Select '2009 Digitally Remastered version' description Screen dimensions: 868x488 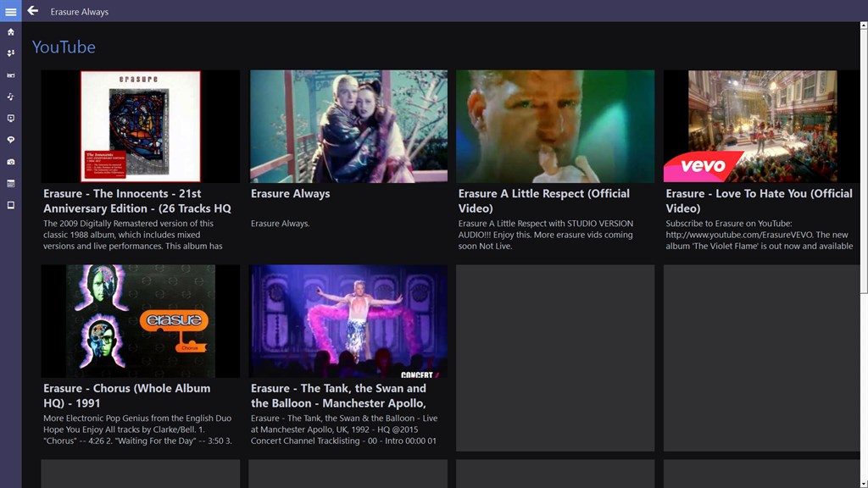[133, 235]
